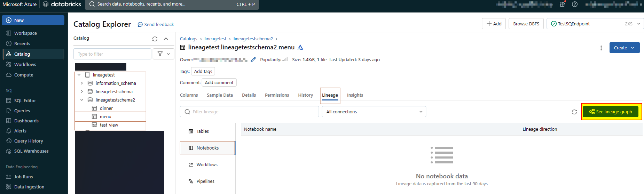644x194 pixels.
Task: Click the Add button
Action: (x=494, y=24)
